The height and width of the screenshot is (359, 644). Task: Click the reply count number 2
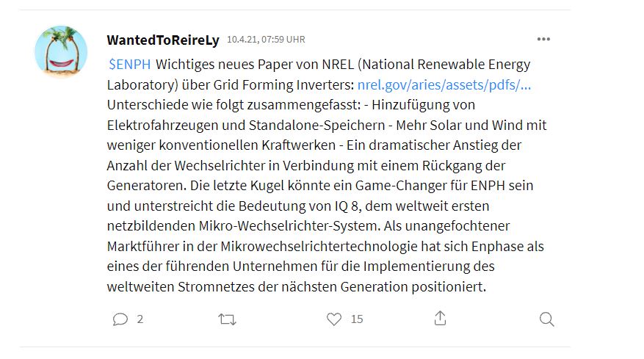140,319
